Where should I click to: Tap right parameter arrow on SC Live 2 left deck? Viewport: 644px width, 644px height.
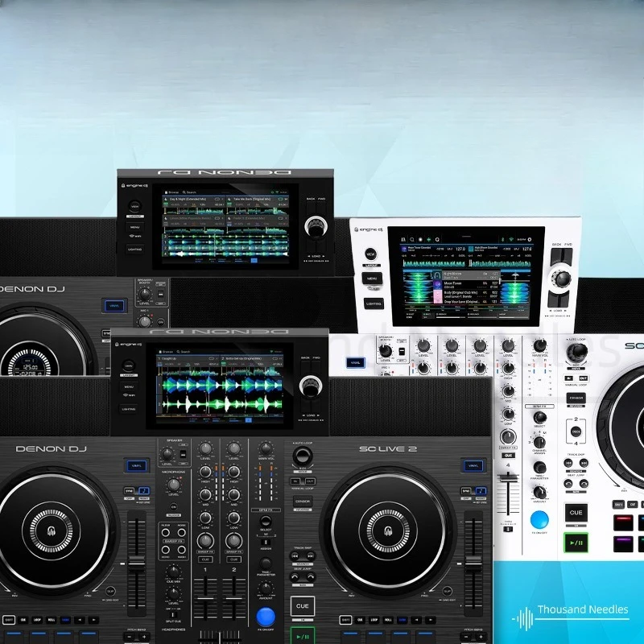(94, 620)
